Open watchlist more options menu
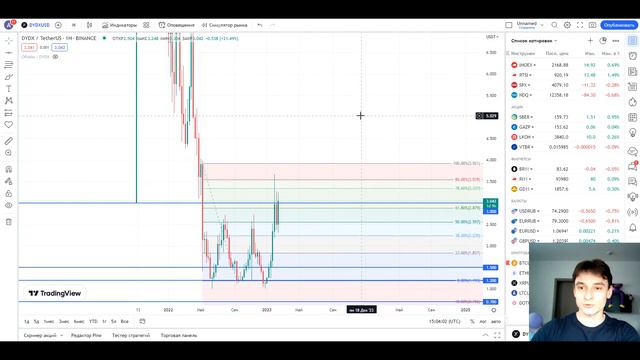This screenshot has height=360, width=640. (616, 40)
